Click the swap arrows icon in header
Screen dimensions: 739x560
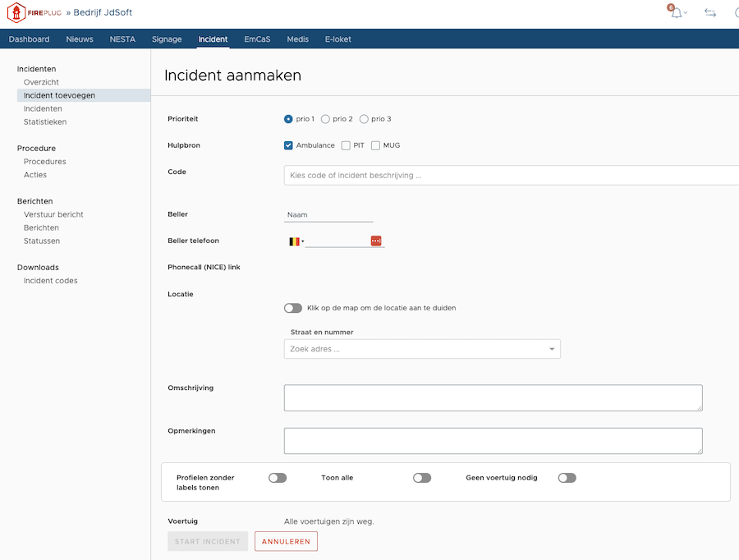[x=710, y=13]
